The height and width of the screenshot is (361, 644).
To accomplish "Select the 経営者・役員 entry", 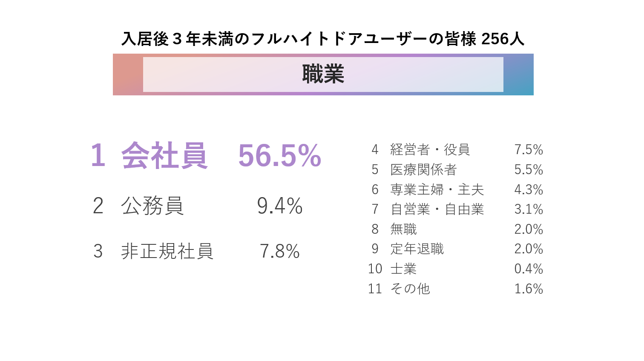I will (430, 149).
